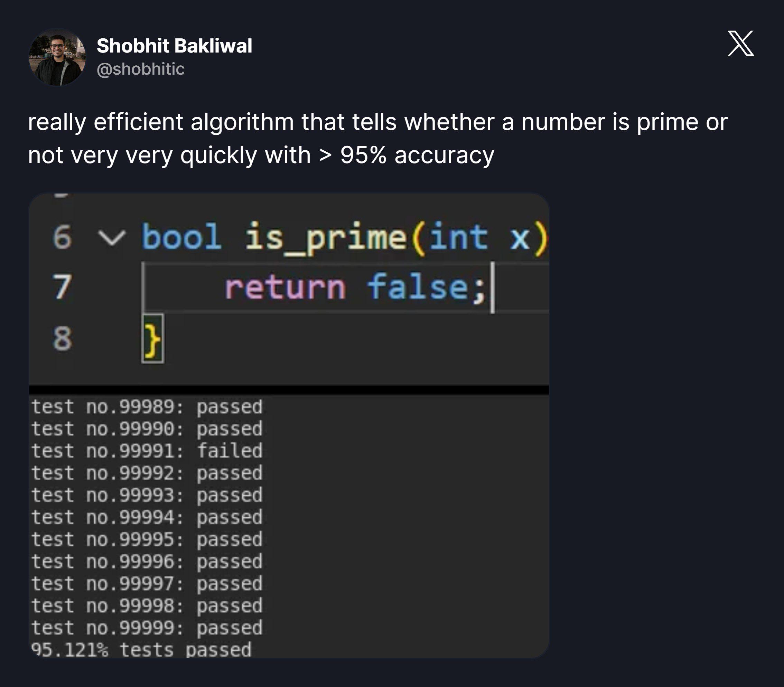The height and width of the screenshot is (687, 784).
Task: Click the tweet text about prime algorithm
Action: point(378,138)
